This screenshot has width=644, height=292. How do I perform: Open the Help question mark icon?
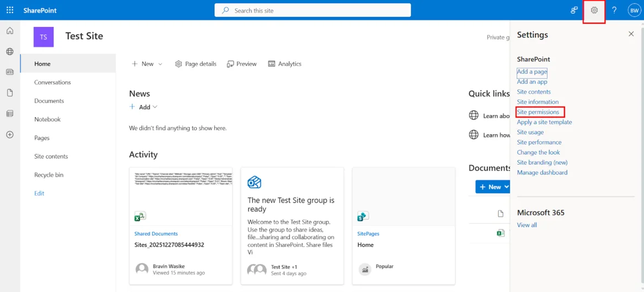(614, 10)
